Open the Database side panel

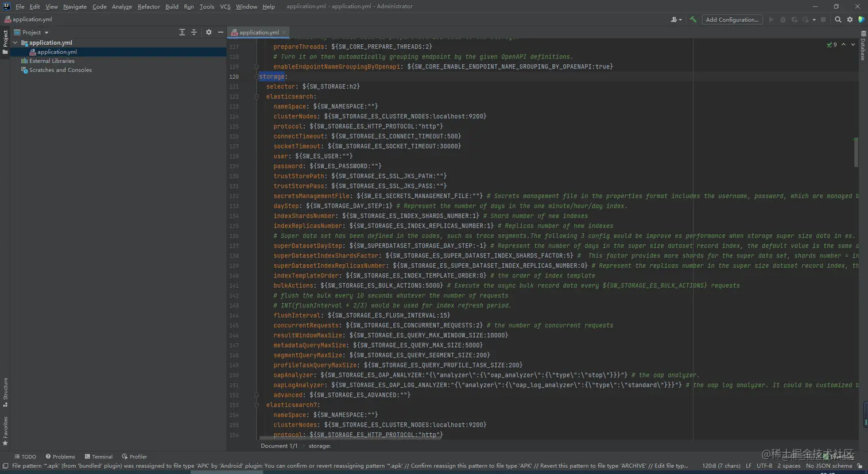[863, 46]
